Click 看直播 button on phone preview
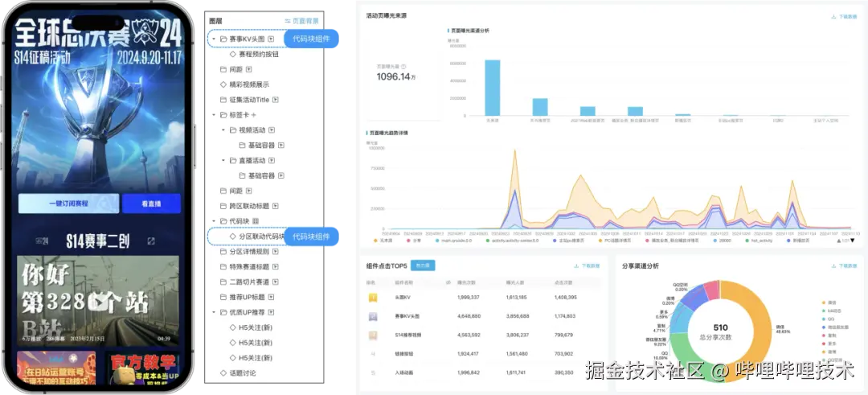This screenshot has height=395, width=868. [151, 204]
